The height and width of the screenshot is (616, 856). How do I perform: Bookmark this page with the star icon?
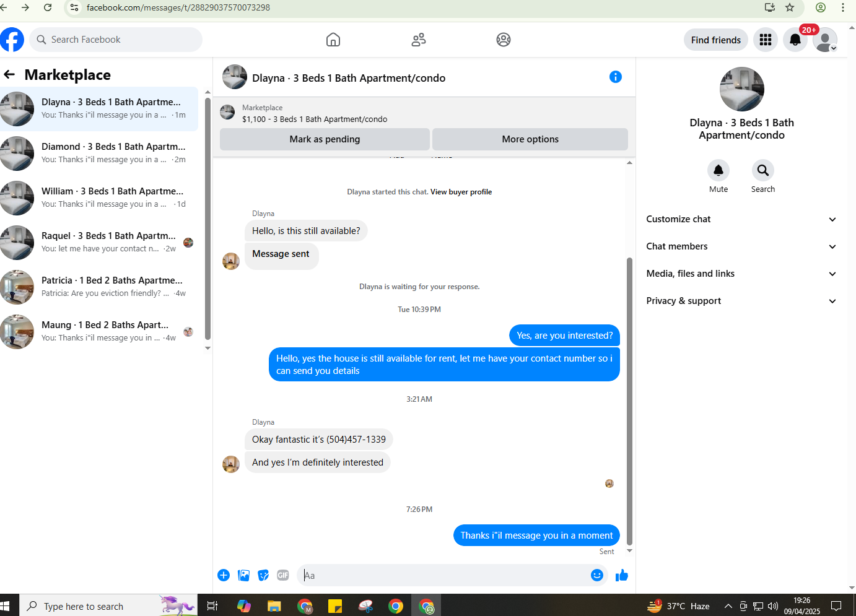coord(790,7)
